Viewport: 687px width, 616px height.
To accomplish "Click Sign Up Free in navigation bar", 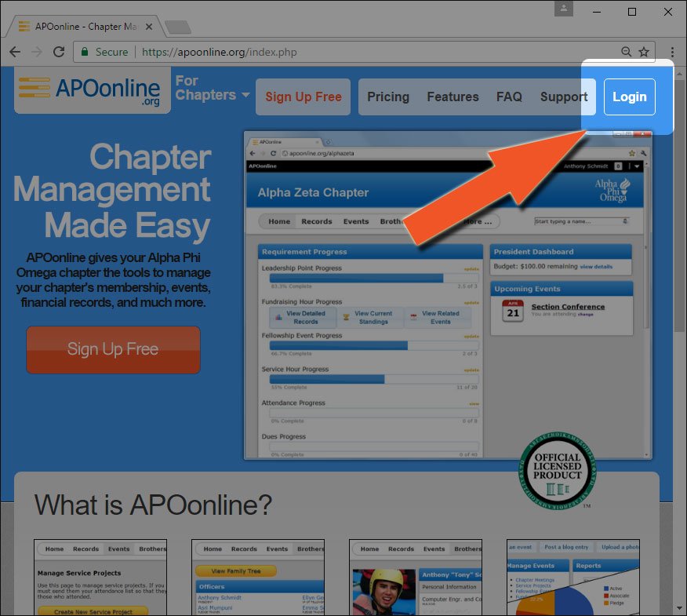I will pyautogui.click(x=304, y=97).
